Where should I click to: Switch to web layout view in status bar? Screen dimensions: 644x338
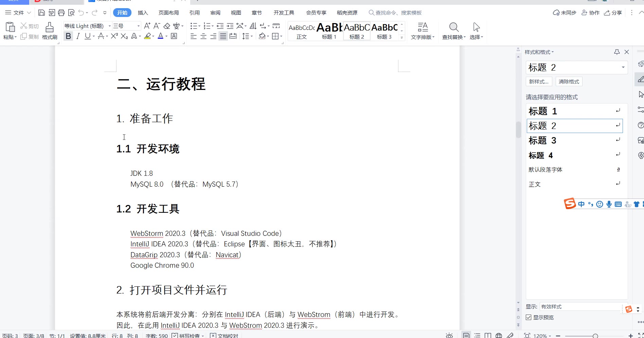pos(499,335)
